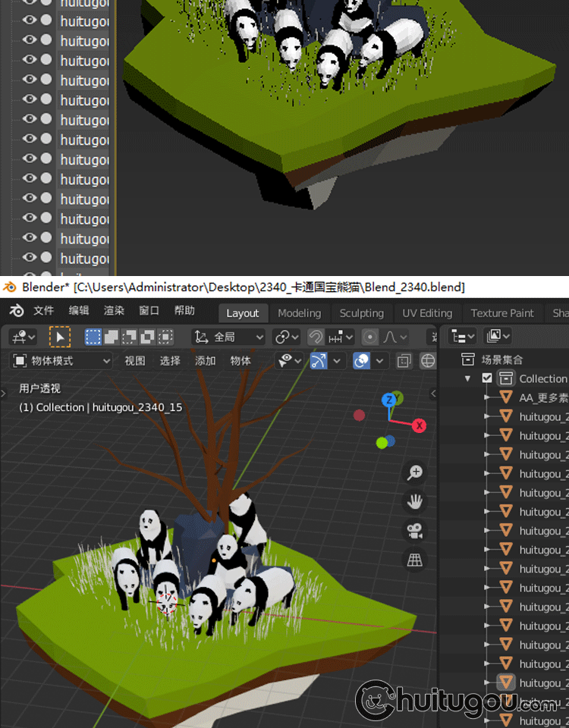Open the 物体模式 object mode dropdown
Image resolution: width=569 pixels, height=728 pixels.
pyautogui.click(x=62, y=361)
